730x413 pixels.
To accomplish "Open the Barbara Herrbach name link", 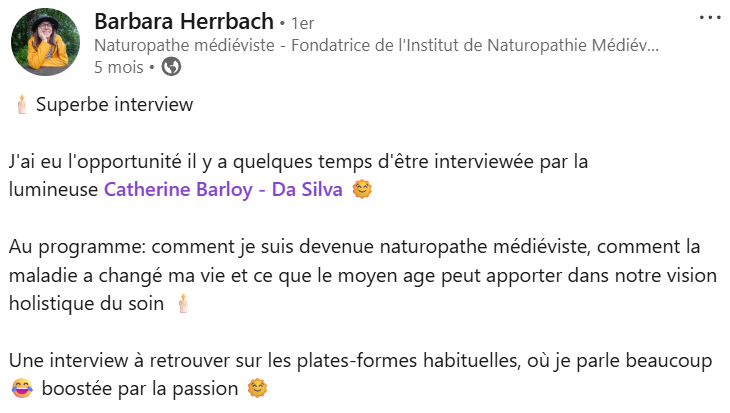I will tap(184, 21).
